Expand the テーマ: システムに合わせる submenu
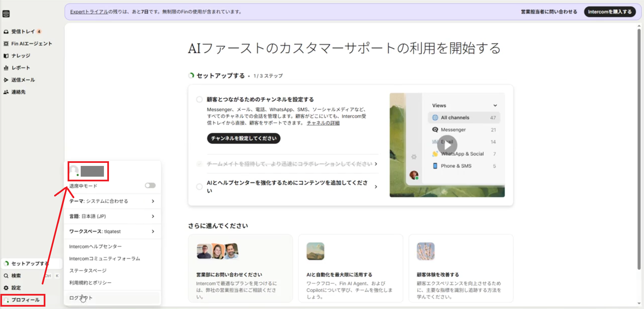644x309 pixels. click(x=112, y=201)
